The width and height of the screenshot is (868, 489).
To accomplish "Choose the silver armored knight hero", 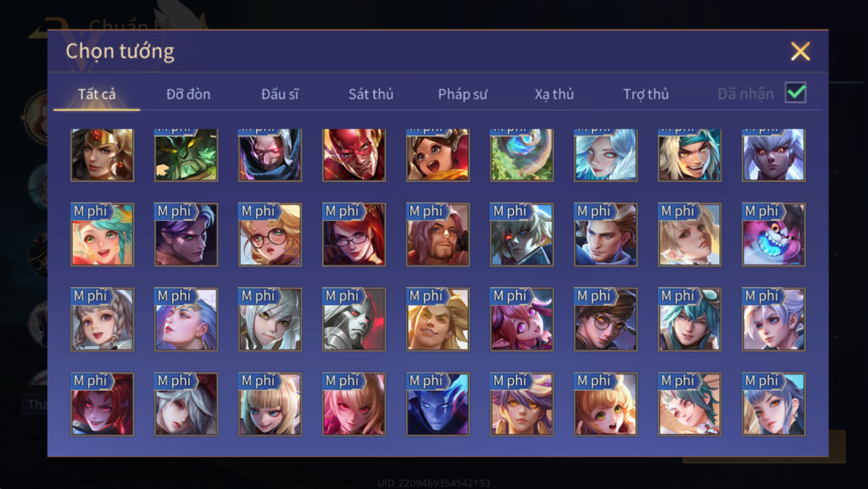I will (x=354, y=320).
